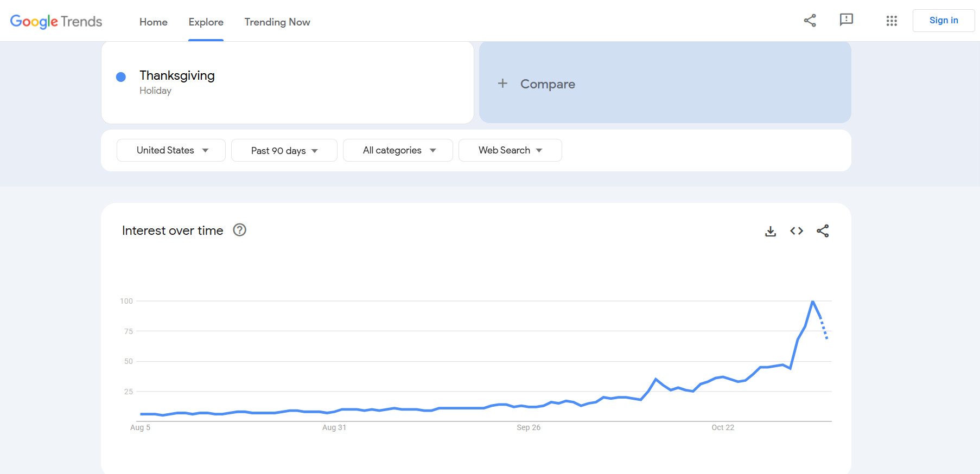Share the Interest over time chart

(823, 231)
